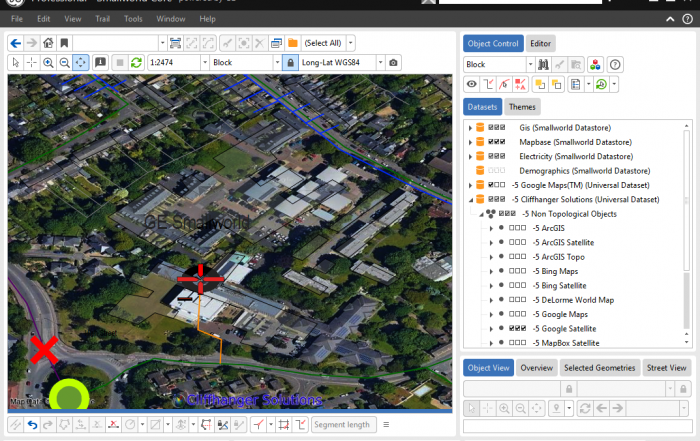Collapse the Cliffhanger Solutions dataset node

coord(470,200)
